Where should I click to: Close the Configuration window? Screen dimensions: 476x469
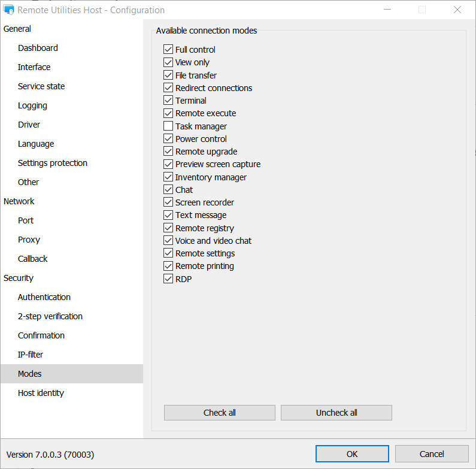(457, 10)
